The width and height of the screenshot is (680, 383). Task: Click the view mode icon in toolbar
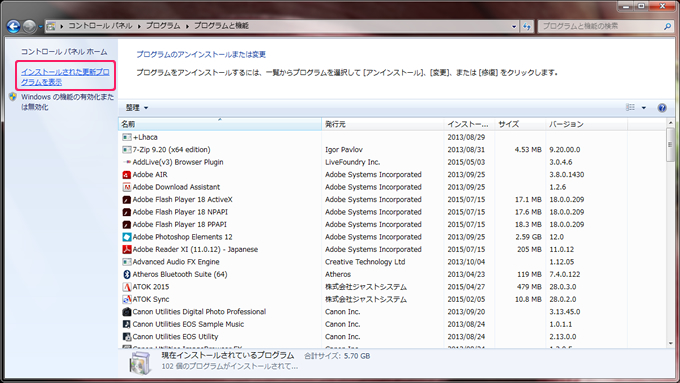(x=631, y=108)
